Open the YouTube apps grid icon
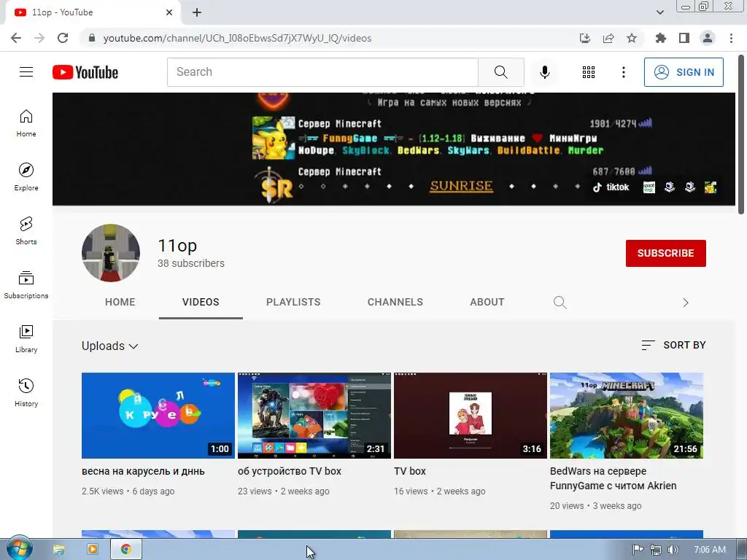This screenshot has height=560, width=747. tap(589, 72)
